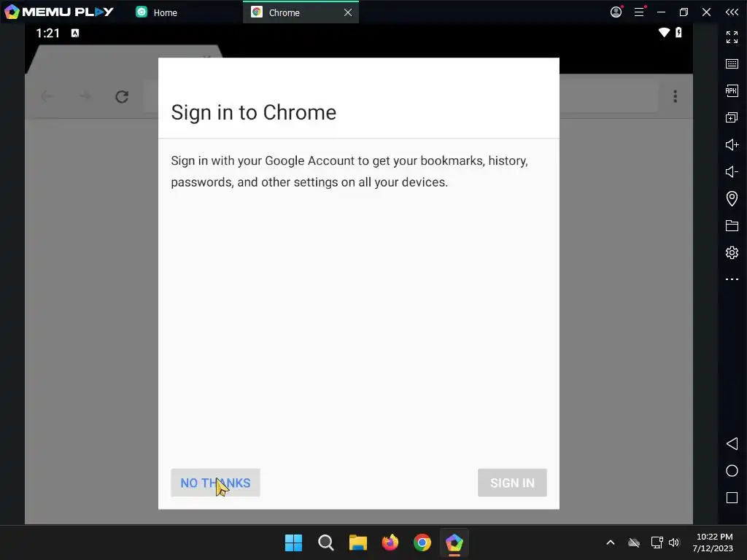The image size is (747, 560).
Task: Tap the Android Recents square button
Action: coord(732,497)
